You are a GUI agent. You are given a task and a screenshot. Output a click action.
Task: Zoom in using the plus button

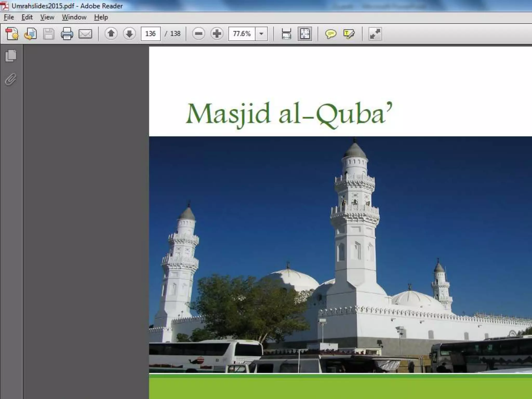coord(217,34)
